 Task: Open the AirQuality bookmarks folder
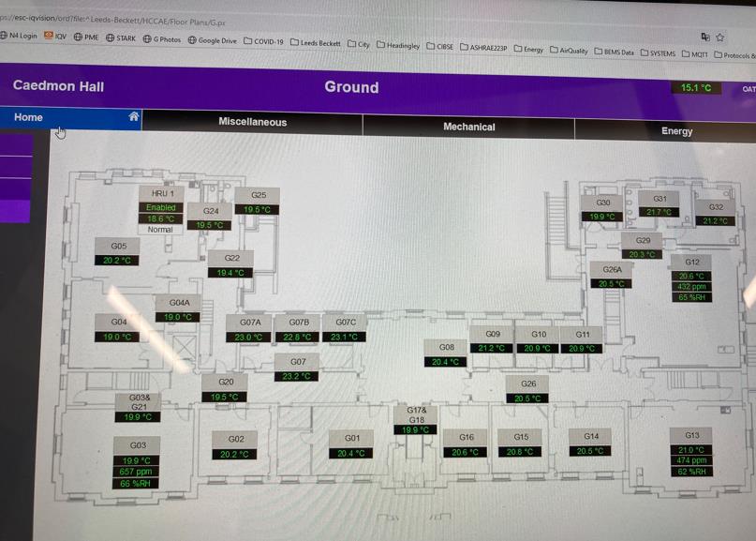(x=569, y=51)
